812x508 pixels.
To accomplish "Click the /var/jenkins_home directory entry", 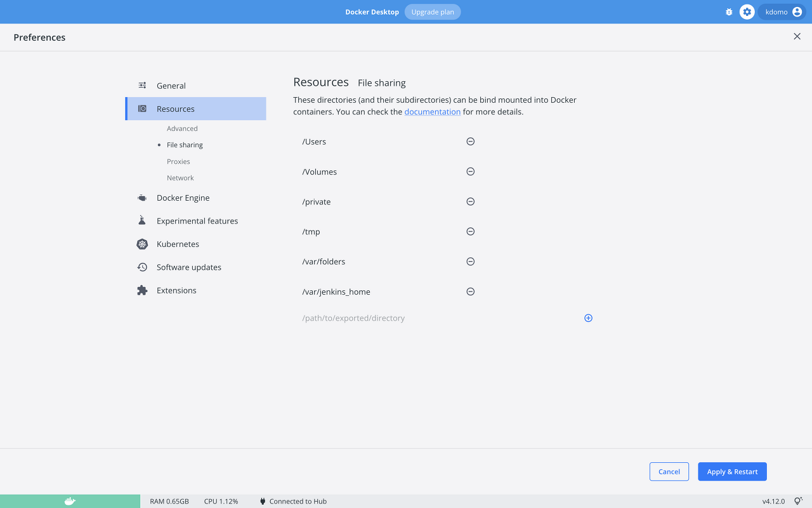I will 336,292.
